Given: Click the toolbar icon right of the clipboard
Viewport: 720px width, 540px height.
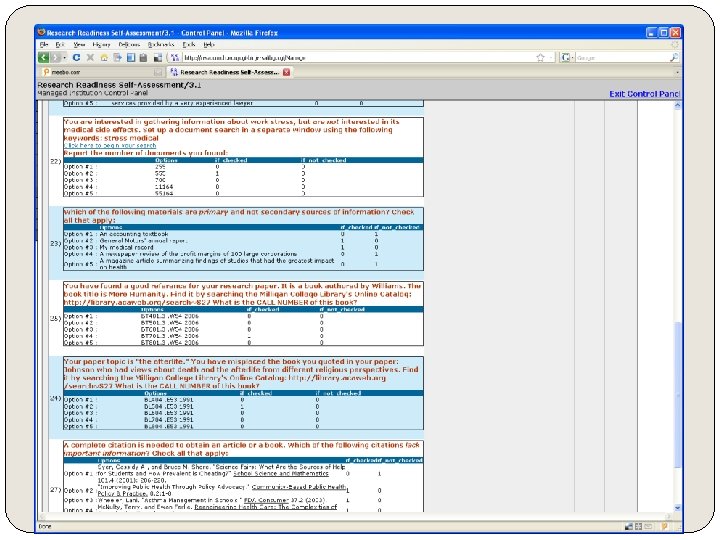Looking at the screenshot, I should click(x=158, y=57).
